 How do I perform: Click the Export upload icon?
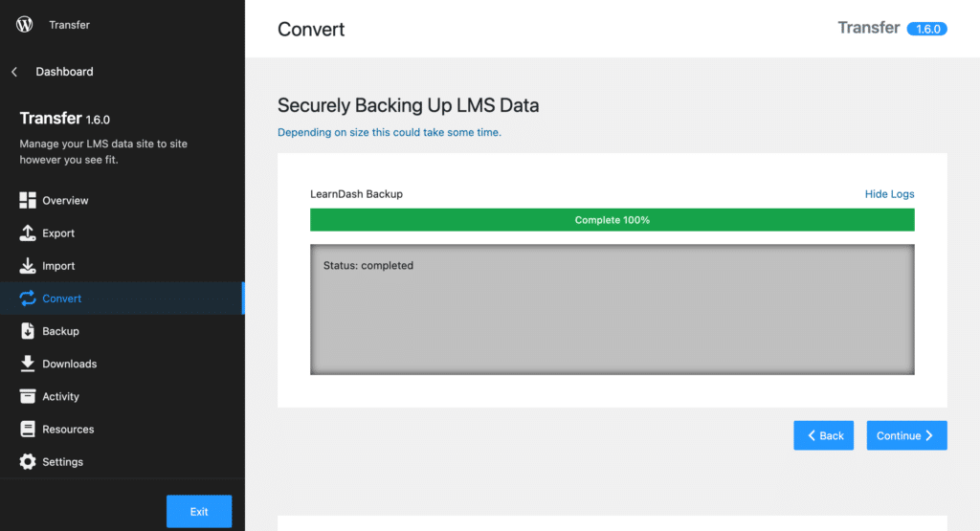click(28, 233)
